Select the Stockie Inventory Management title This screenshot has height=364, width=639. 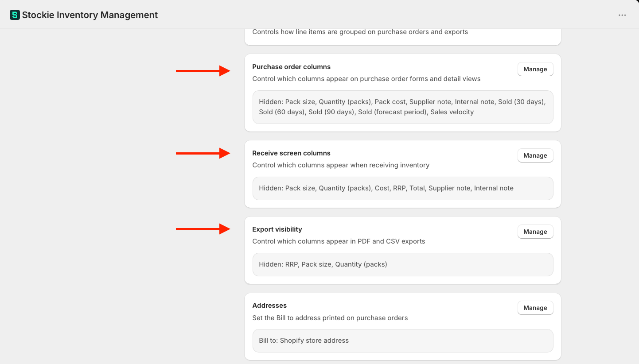coord(90,15)
